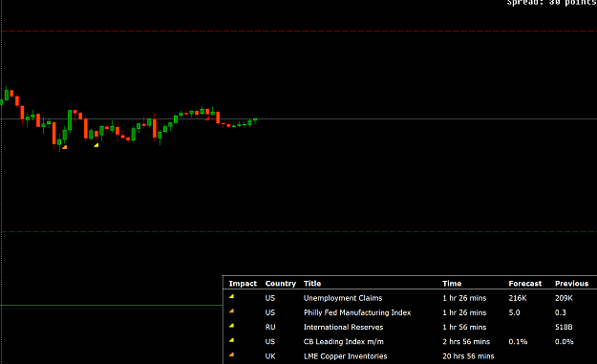Click the impact icon for International Reserves
Screen dimensions: 597x364
(x=231, y=326)
